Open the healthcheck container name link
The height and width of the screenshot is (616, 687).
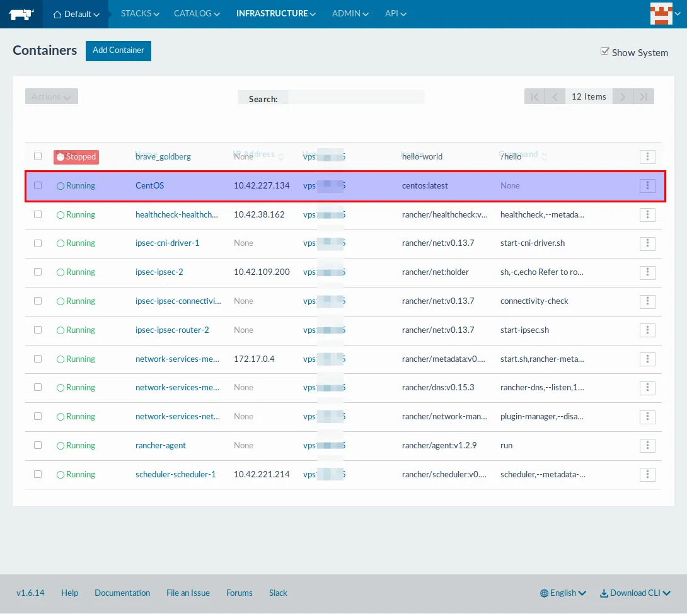(176, 215)
